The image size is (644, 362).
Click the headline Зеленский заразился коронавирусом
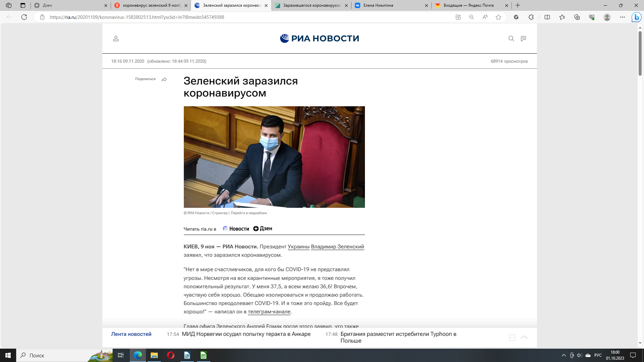coord(241,87)
